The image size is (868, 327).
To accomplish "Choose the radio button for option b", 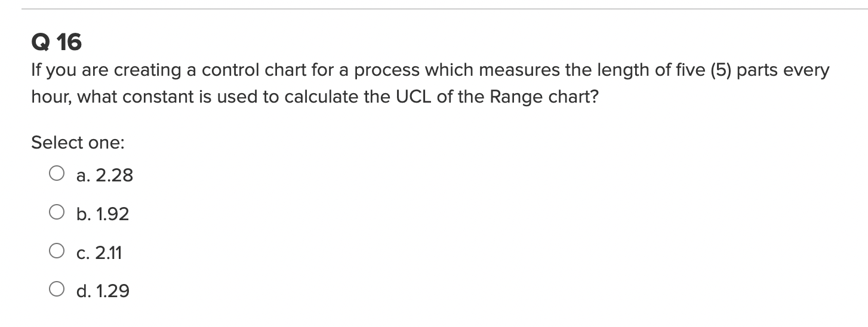I will (x=57, y=212).
